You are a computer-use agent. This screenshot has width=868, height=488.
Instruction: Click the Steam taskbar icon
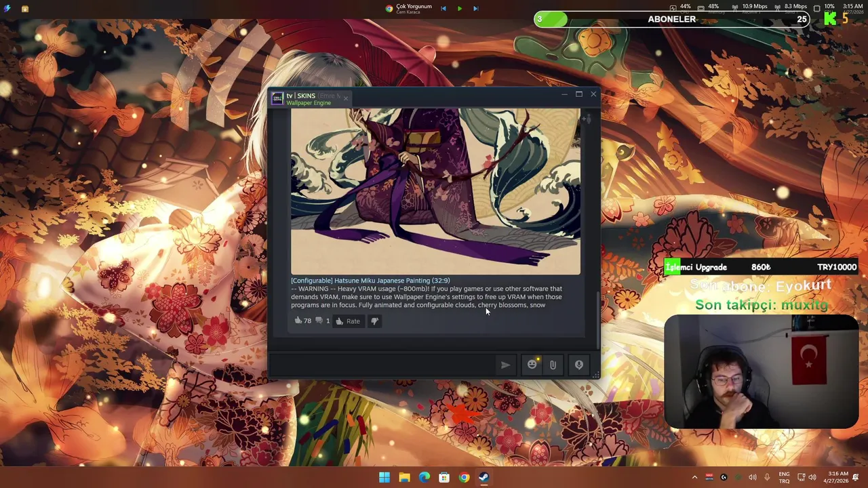[x=484, y=477]
